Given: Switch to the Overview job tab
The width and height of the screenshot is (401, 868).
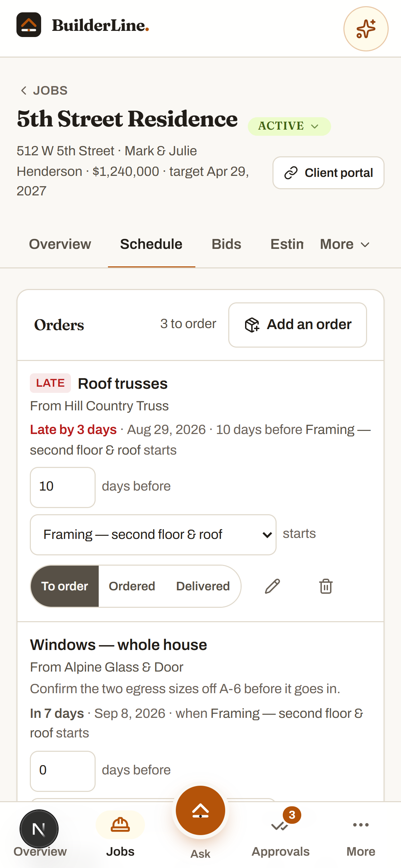Looking at the screenshot, I should [x=60, y=244].
